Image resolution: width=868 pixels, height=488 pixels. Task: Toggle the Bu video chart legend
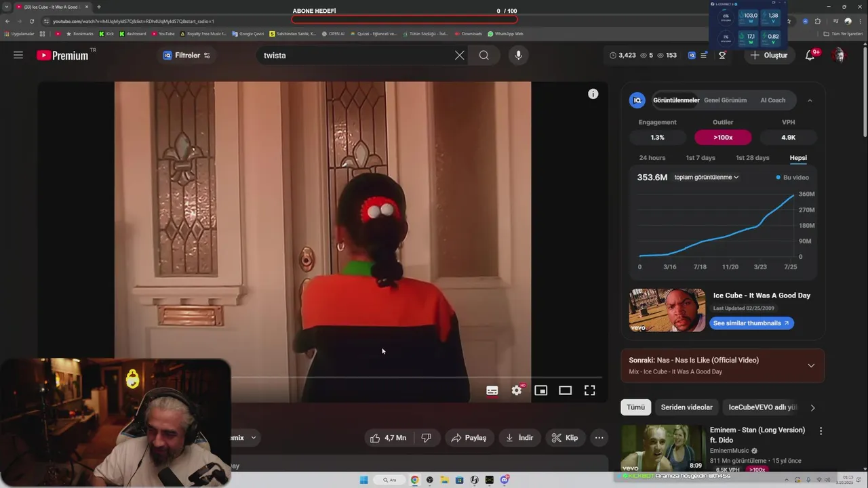point(792,178)
